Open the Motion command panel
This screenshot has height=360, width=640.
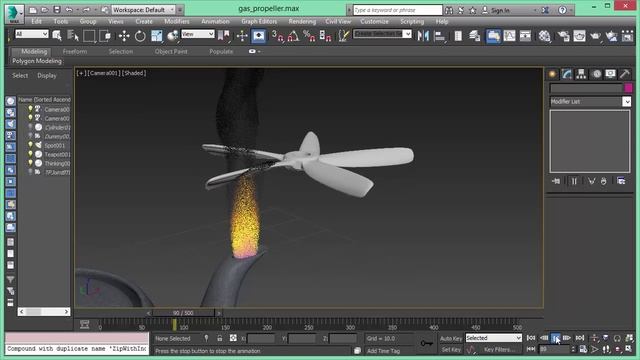(x=596, y=74)
